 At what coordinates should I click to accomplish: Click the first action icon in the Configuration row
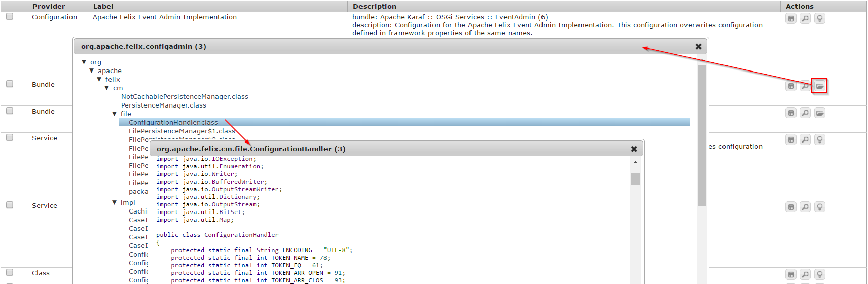(791, 19)
